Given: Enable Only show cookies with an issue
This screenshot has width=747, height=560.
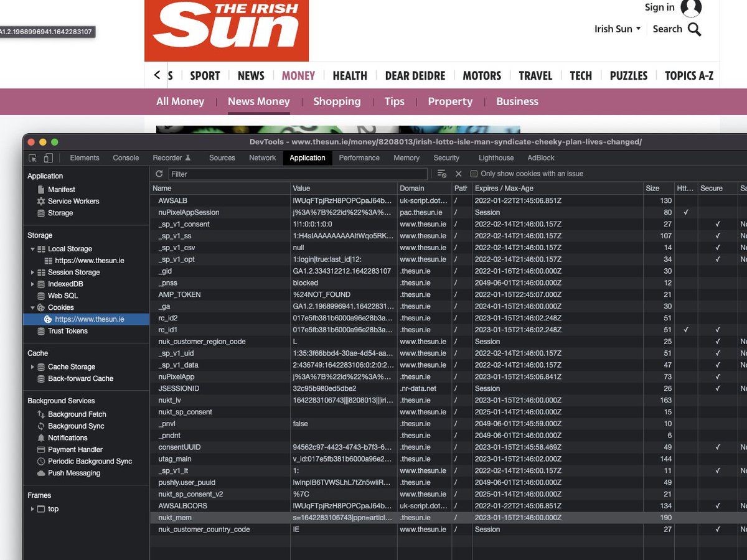Looking at the screenshot, I should click(474, 174).
